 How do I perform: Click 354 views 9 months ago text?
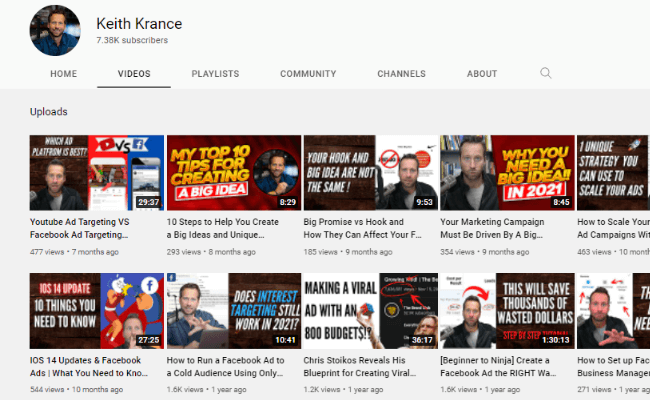(x=485, y=252)
